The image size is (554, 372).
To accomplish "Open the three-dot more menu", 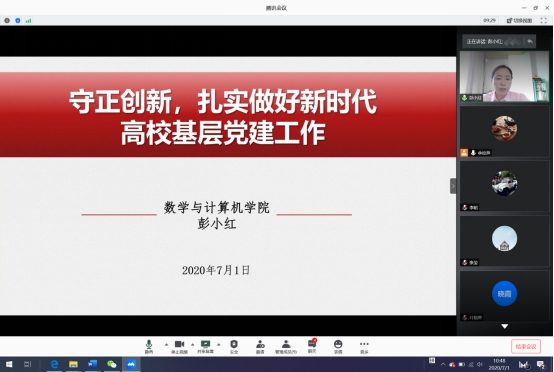I will click(x=364, y=347).
